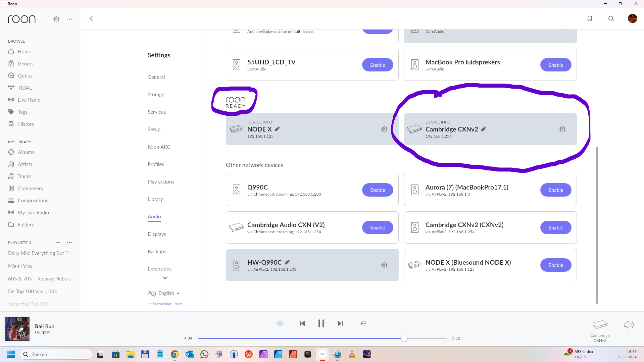Expand the language dropdown showing English
The height and width of the screenshot is (362, 644).
pos(164,293)
